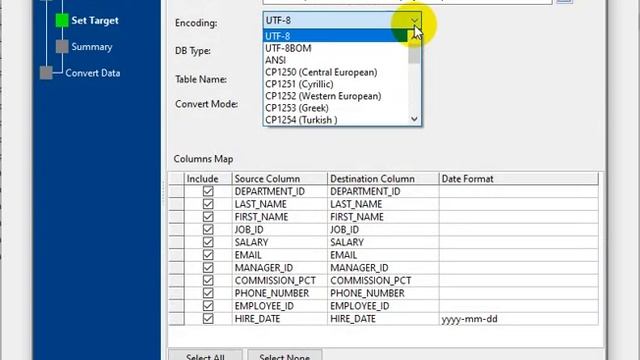Choose UTF-8BOM encoding option
Image resolution: width=640 pixels, height=360 pixels.
click(336, 48)
